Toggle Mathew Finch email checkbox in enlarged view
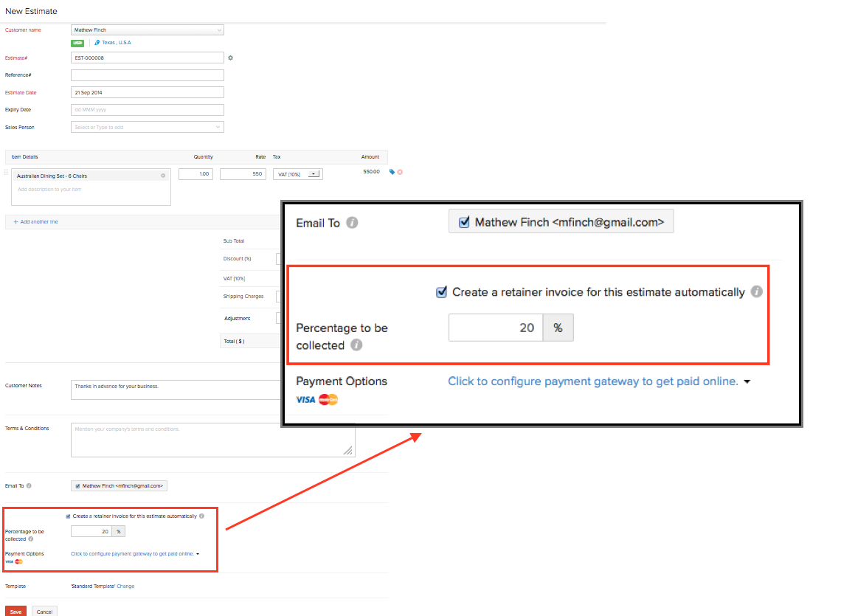Viewport: 841px width, 616px height. pyautogui.click(x=464, y=222)
